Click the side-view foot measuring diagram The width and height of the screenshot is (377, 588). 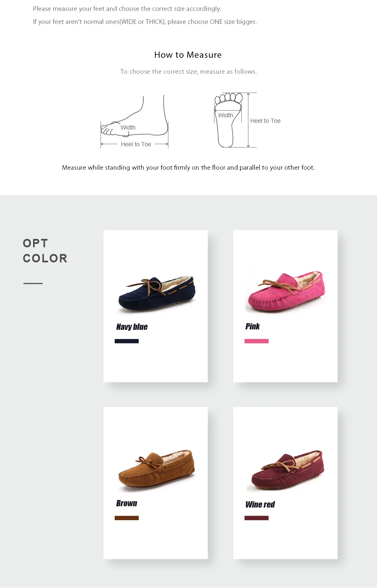[x=134, y=122]
